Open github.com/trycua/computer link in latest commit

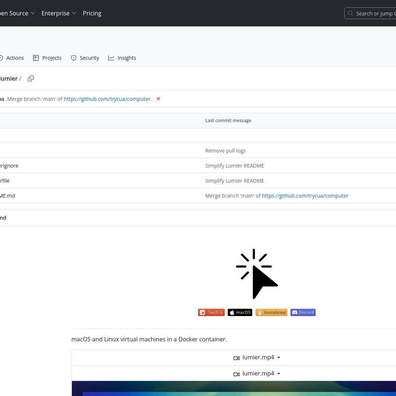pyautogui.click(x=107, y=99)
